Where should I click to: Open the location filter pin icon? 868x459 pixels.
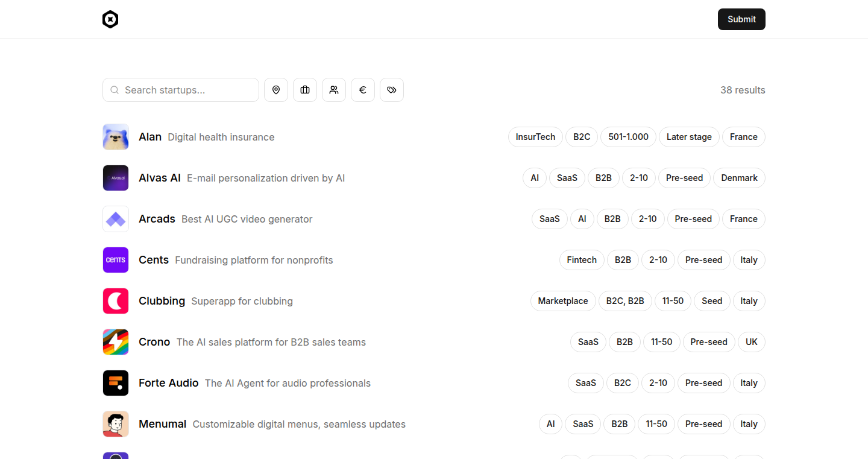pos(276,90)
